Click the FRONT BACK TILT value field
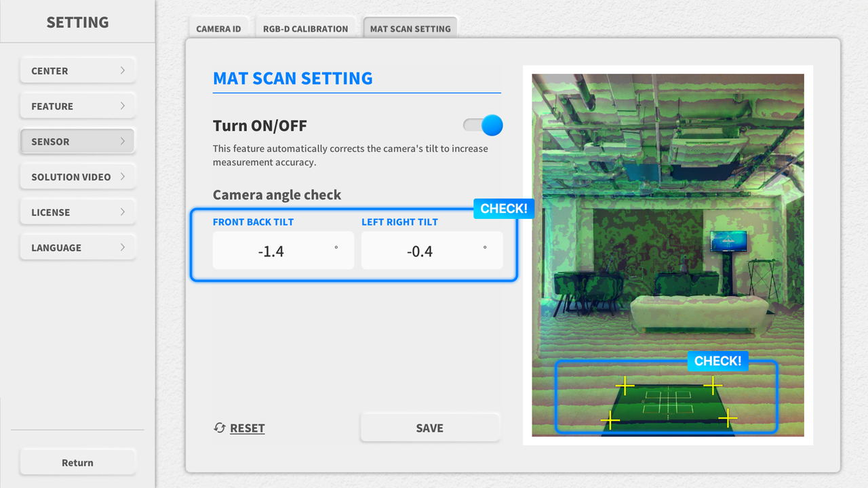 (x=283, y=251)
